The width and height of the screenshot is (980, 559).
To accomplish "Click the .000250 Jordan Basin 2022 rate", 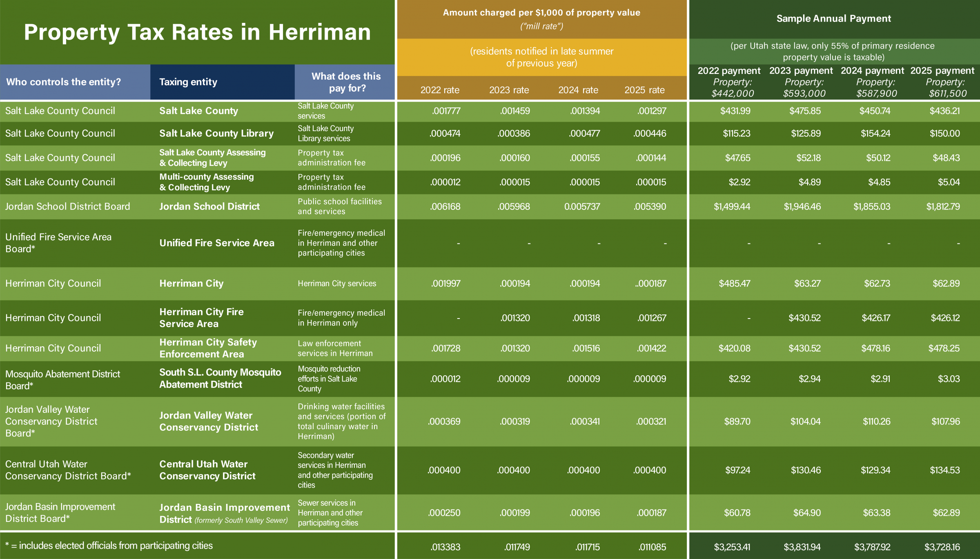I will pyautogui.click(x=444, y=513).
